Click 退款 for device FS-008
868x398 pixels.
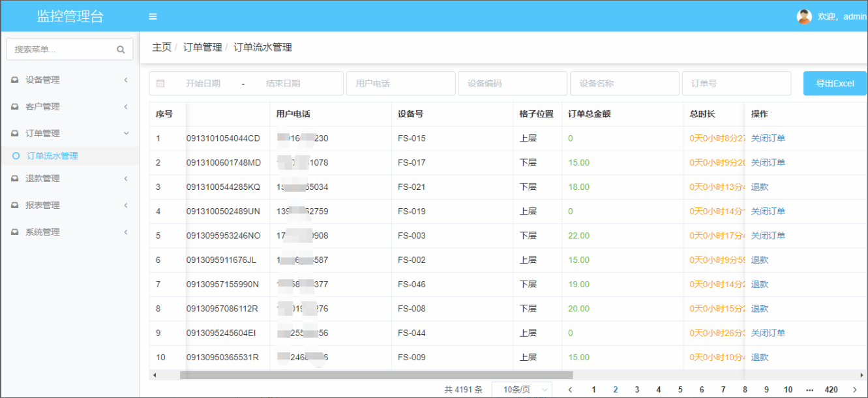point(760,309)
